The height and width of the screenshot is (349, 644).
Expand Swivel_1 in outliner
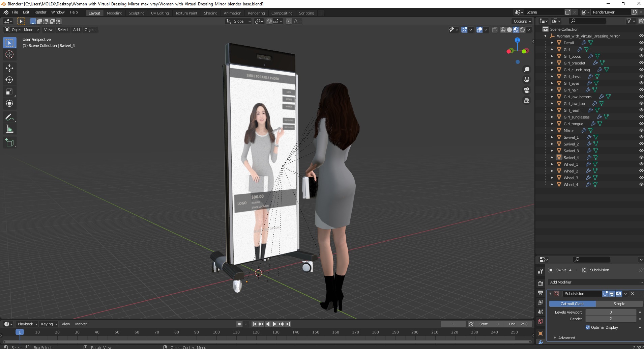coord(552,137)
